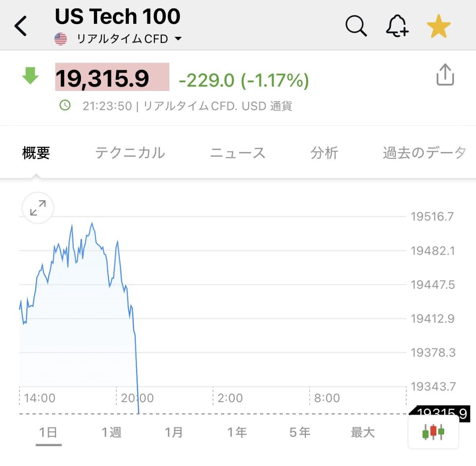Open the search magnifier icon
Image resolution: width=476 pixels, height=466 pixels.
click(x=356, y=26)
